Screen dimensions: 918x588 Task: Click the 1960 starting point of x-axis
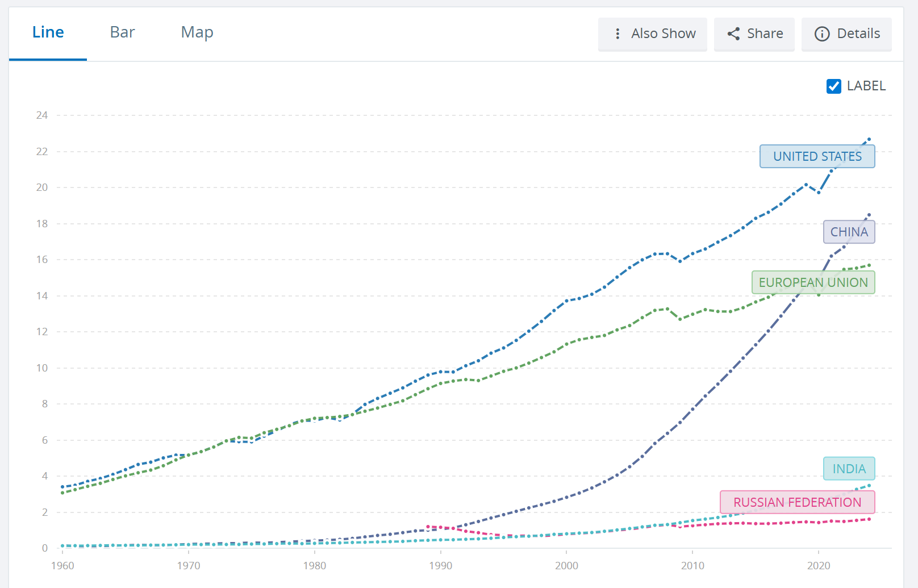[x=62, y=565]
